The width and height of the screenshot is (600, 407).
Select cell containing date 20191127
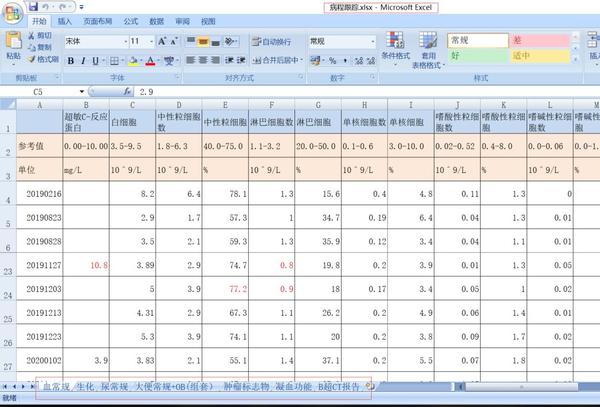[x=39, y=265]
